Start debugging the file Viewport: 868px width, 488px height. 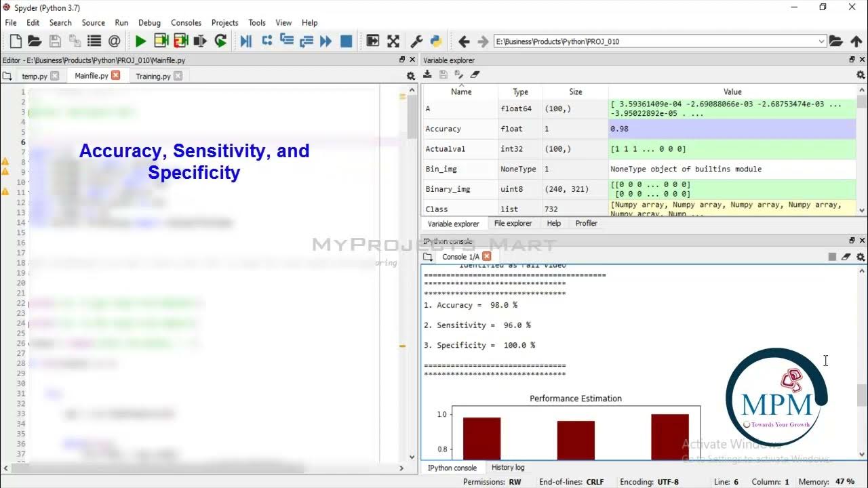pos(246,41)
